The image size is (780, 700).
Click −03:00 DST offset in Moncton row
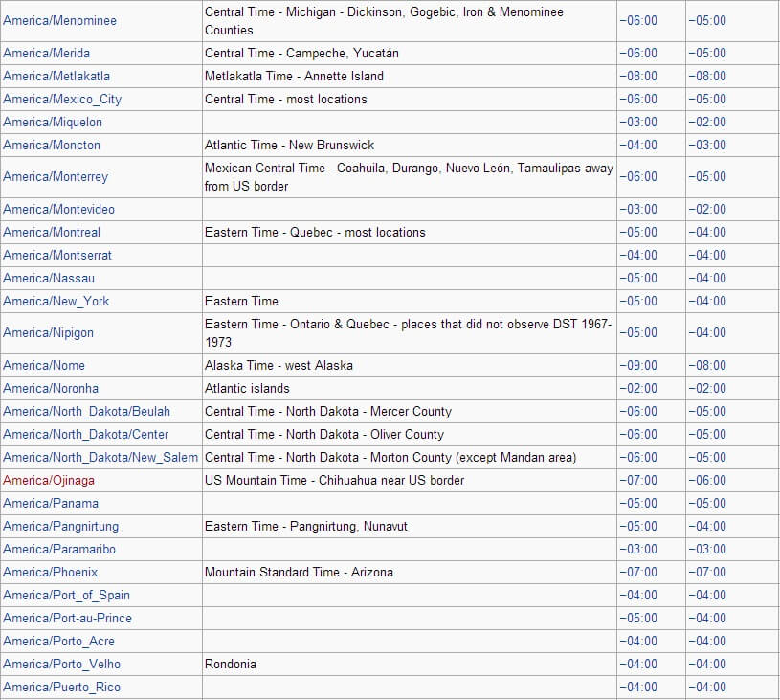(x=707, y=145)
